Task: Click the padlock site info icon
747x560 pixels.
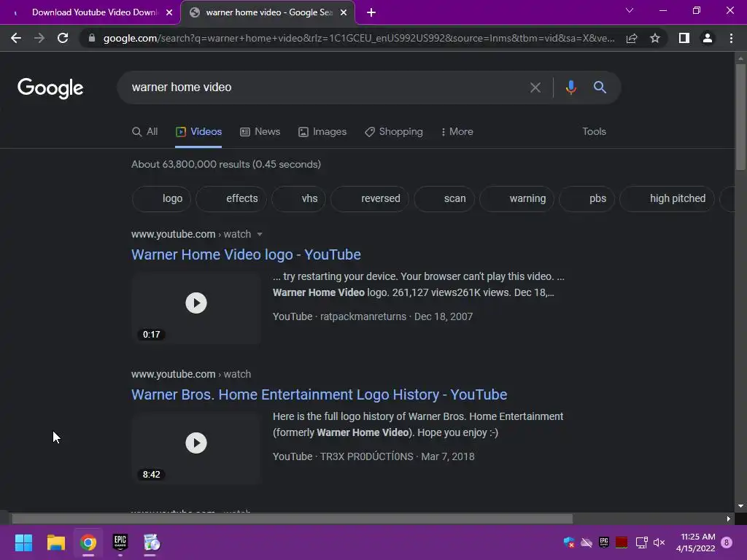Action: point(92,38)
